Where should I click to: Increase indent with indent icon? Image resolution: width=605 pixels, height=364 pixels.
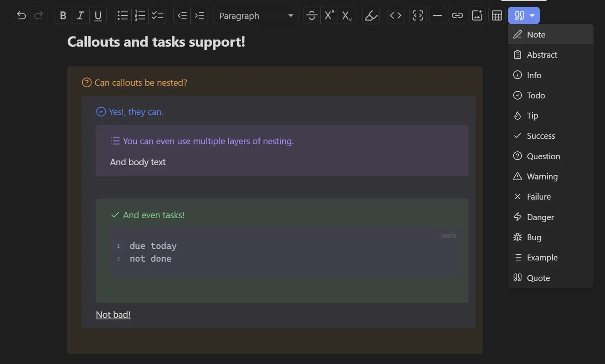point(199,16)
